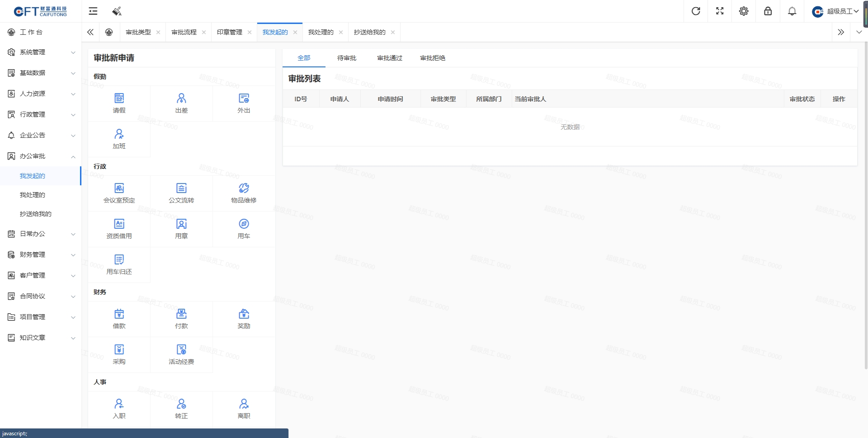This screenshot has width=868, height=438.
Task: Filter list by 待审批 tab
Action: (x=347, y=58)
